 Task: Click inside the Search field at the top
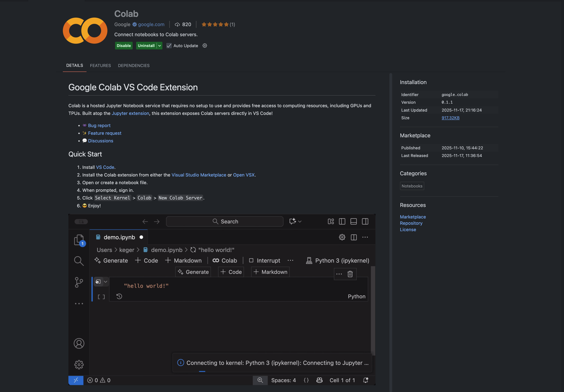point(225,221)
